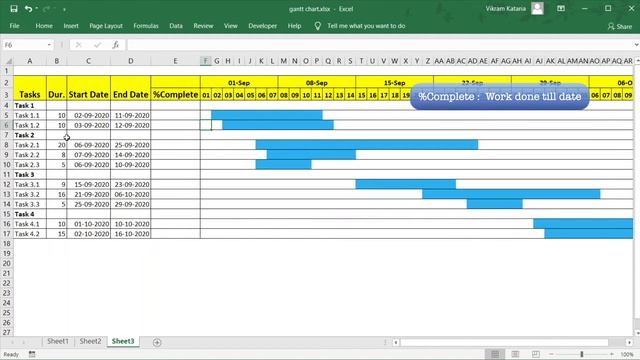The image size is (640, 360).
Task: Switch to Page Break Preview
Action: (536, 354)
